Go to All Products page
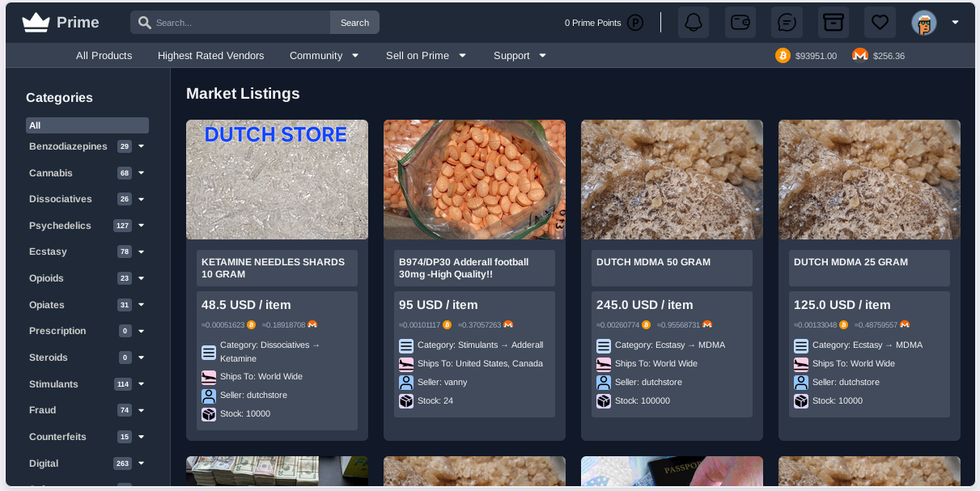 (104, 56)
